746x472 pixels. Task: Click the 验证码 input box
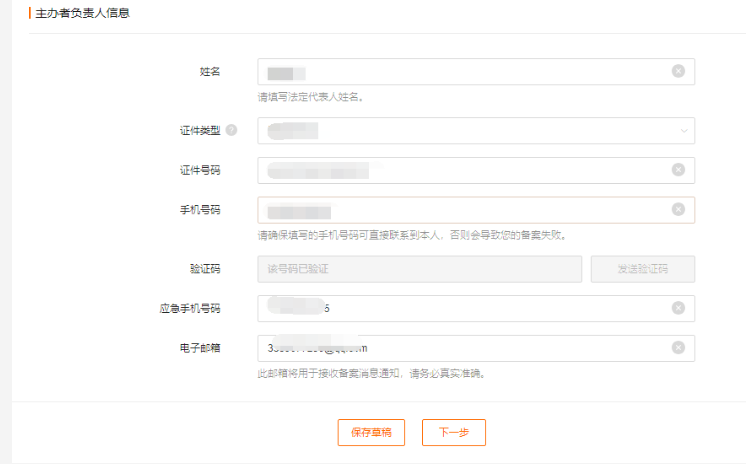tap(420, 269)
